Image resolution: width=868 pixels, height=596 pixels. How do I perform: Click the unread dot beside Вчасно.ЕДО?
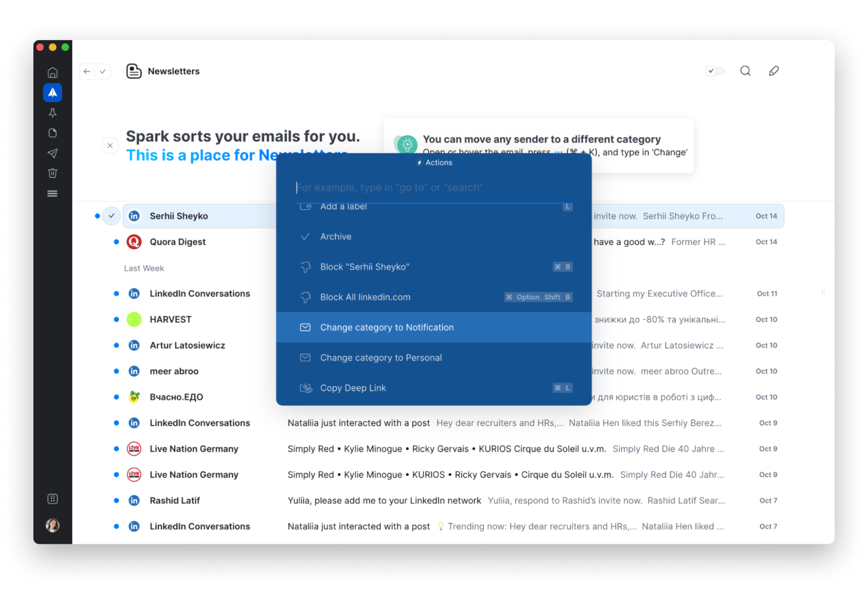116,397
